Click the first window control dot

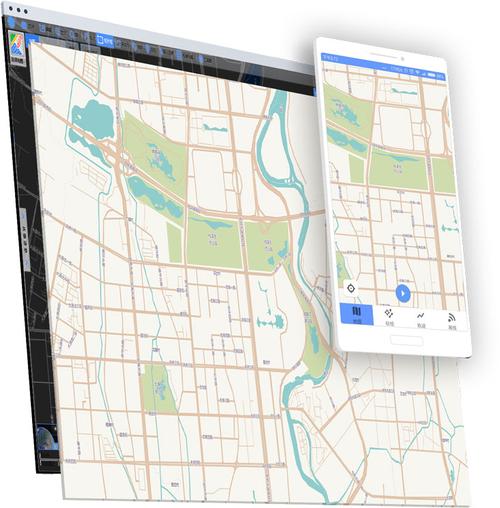pos(11,8)
